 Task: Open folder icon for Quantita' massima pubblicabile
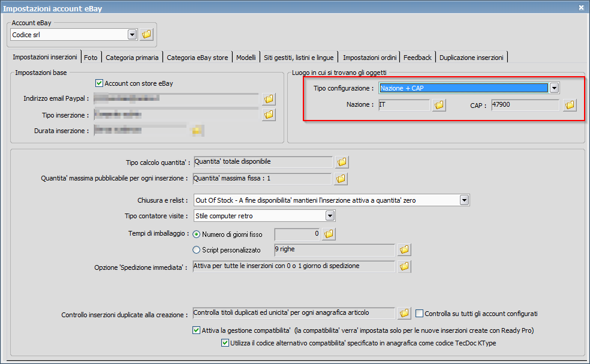click(341, 179)
